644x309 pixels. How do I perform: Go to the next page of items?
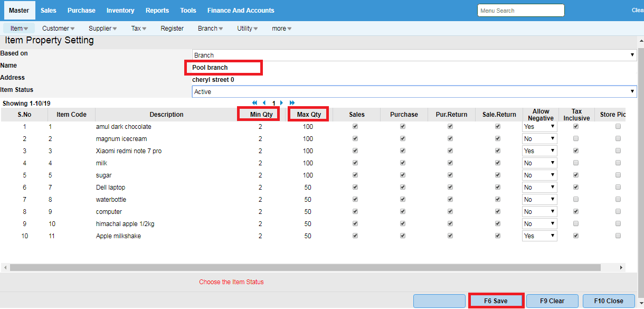(x=282, y=103)
